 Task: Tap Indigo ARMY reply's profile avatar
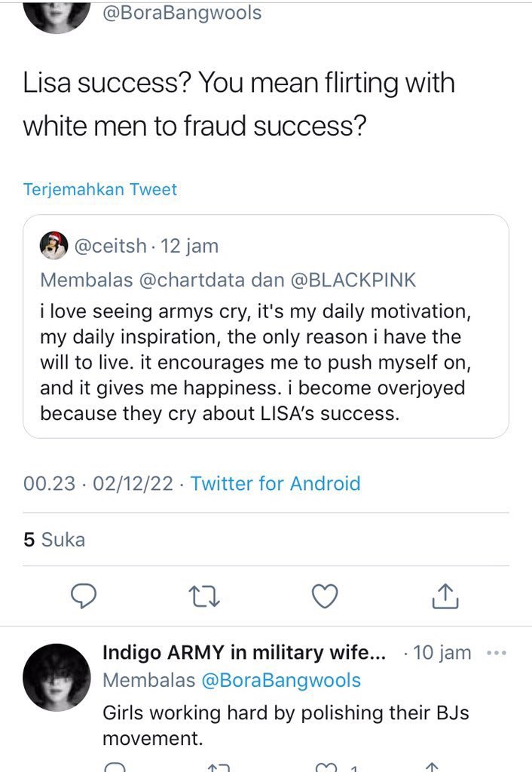(x=57, y=677)
